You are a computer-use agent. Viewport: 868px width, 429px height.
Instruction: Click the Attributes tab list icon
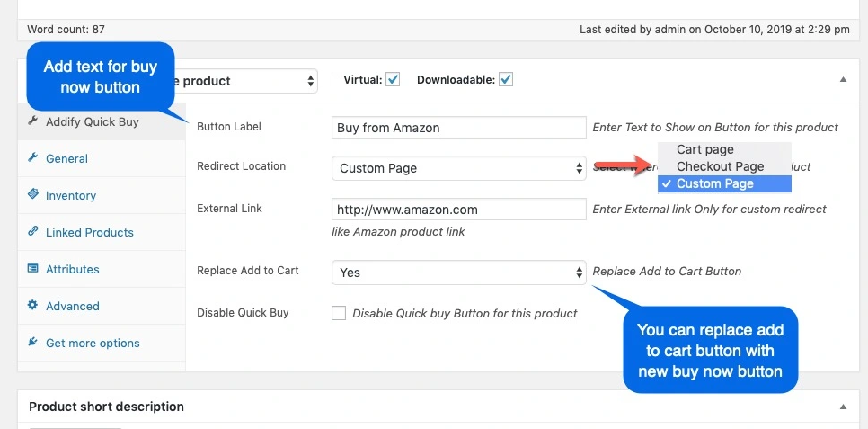click(33, 269)
